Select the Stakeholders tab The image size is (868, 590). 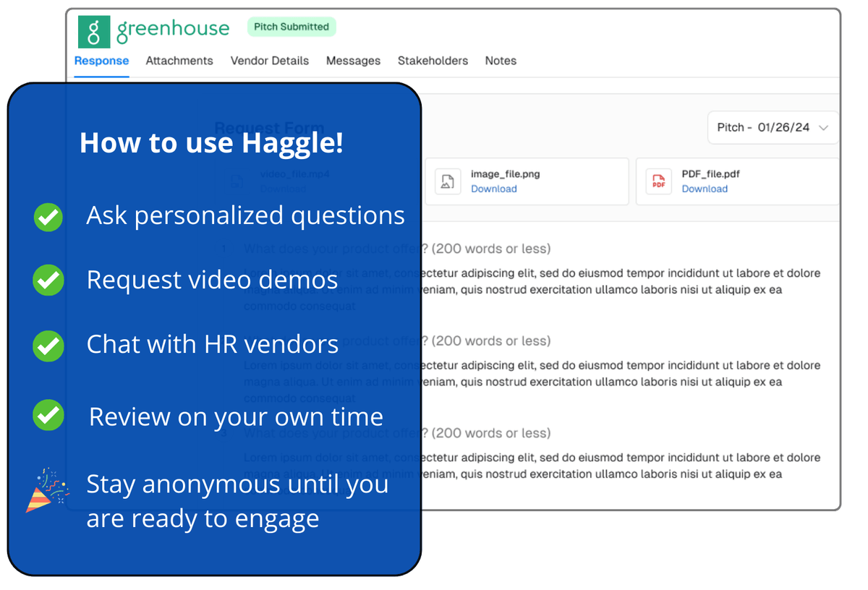coord(433,61)
